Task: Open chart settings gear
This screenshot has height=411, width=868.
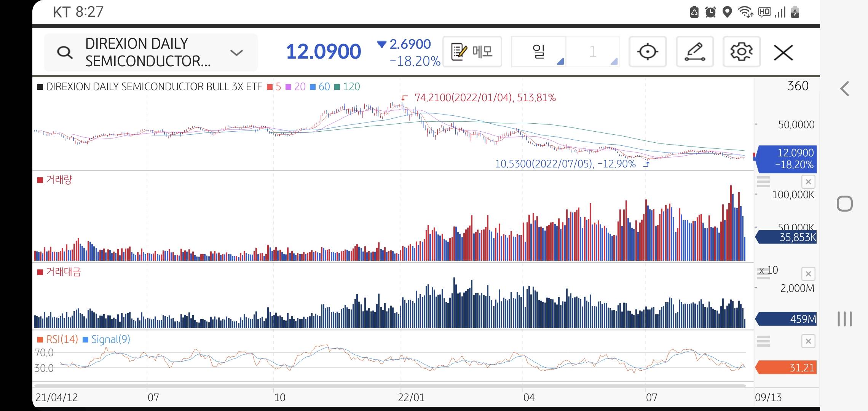Action: click(x=741, y=52)
